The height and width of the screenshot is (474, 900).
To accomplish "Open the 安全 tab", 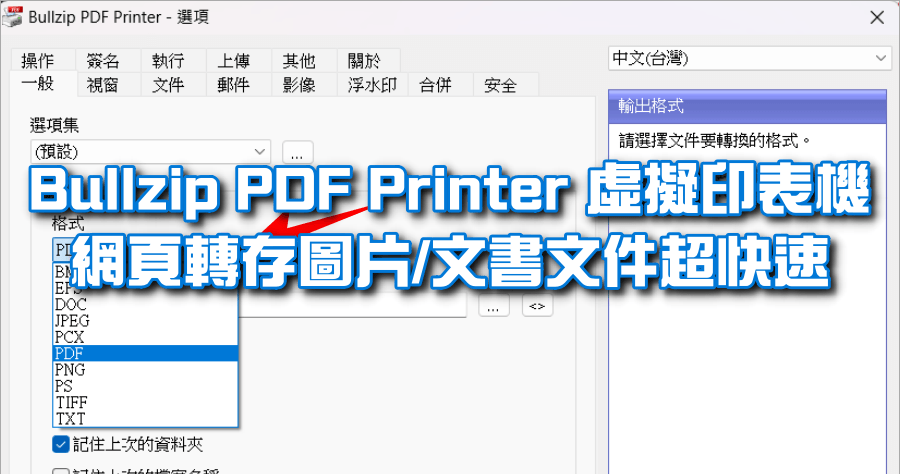I will (506, 85).
